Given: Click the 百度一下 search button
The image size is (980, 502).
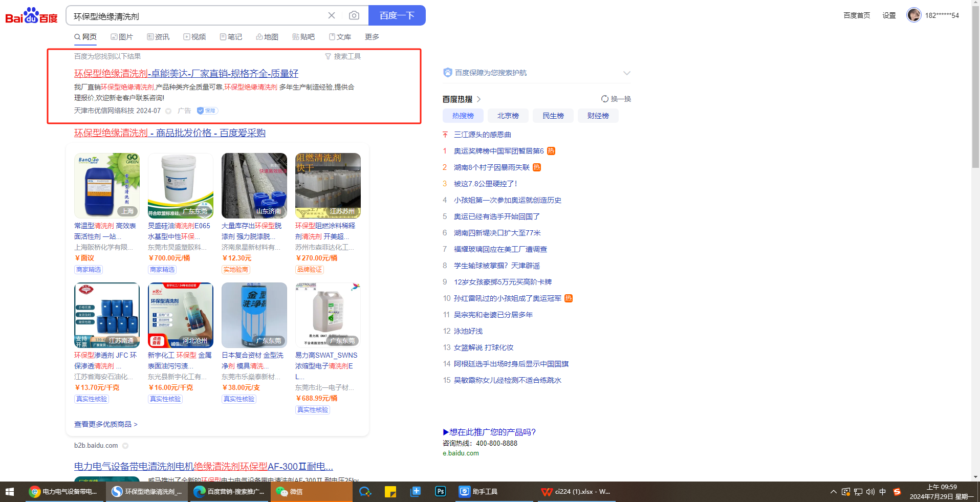Looking at the screenshot, I should pyautogui.click(x=397, y=15).
